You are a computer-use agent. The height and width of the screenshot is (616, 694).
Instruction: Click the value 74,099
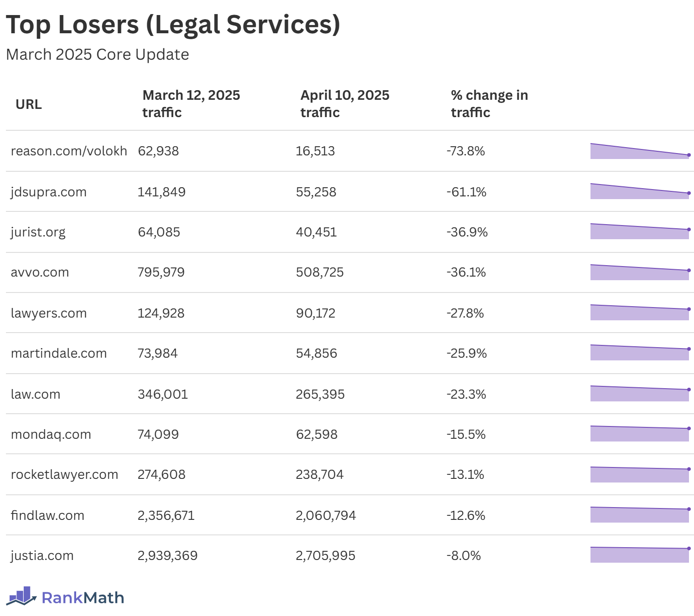coord(158,434)
